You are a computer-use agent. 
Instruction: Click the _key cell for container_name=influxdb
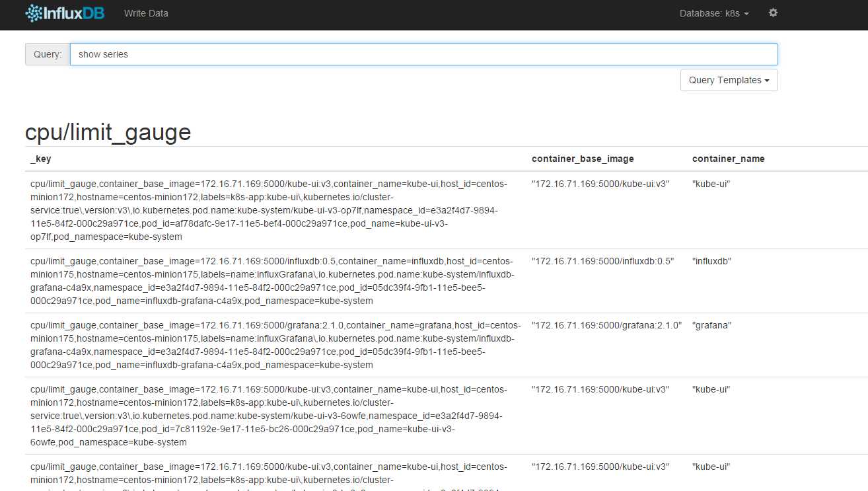tap(275, 281)
